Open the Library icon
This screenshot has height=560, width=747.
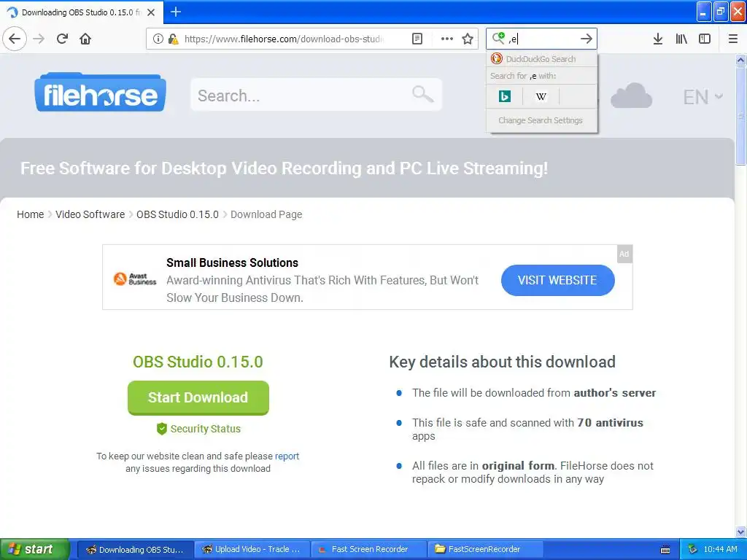pos(681,39)
